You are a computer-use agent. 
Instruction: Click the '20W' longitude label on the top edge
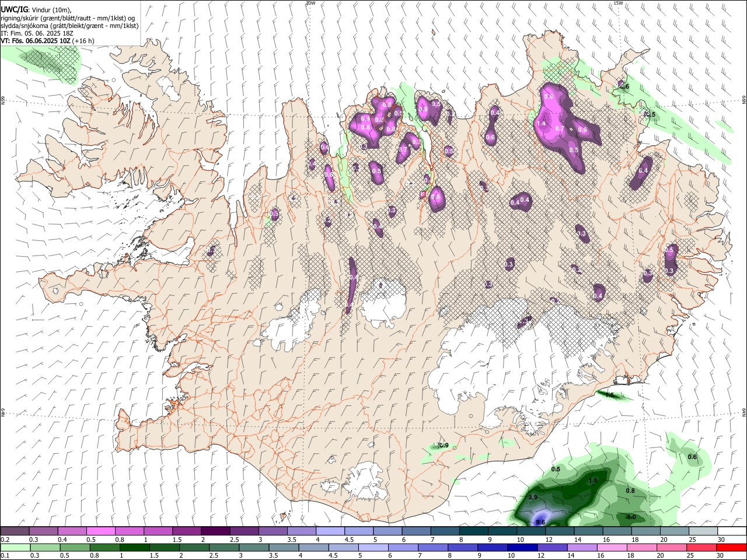[x=310, y=3]
